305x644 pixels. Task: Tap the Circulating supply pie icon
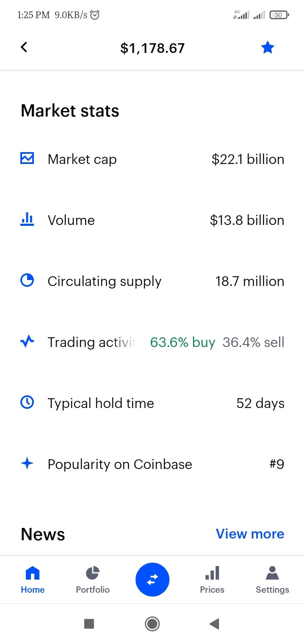click(27, 280)
